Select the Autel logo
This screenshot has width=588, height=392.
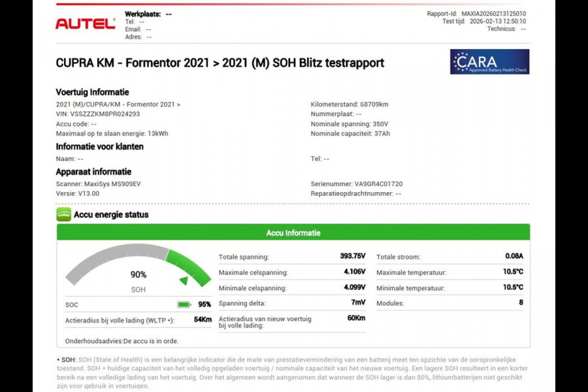coord(86,22)
